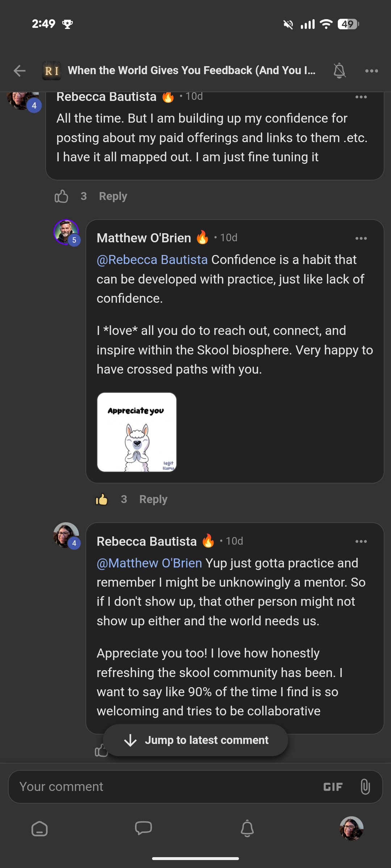The image size is (391, 868).
Task: Unlike Matthew O'Brien's comment
Action: click(102, 499)
